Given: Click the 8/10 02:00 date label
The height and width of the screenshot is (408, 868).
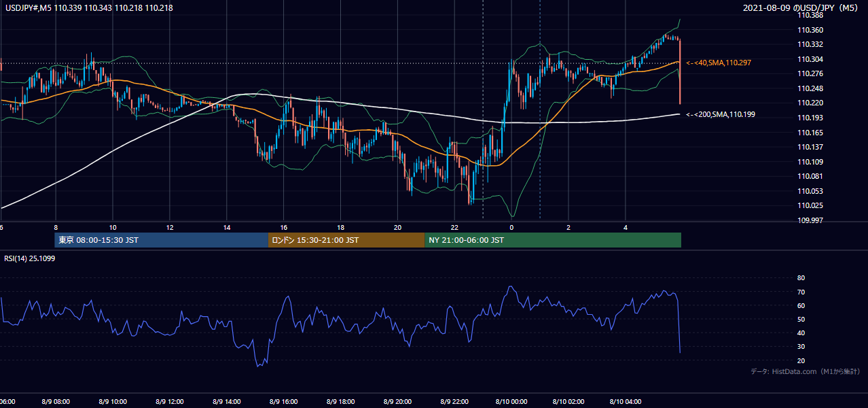Looking at the screenshot, I should point(568,401).
